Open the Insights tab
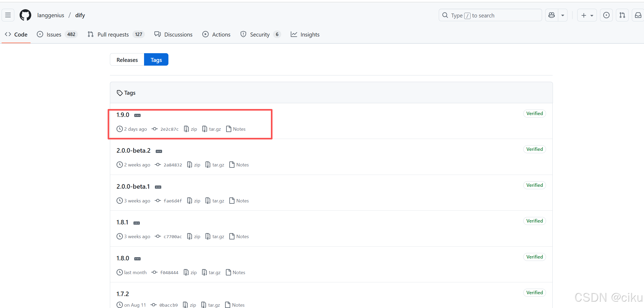The image size is (644, 308). click(x=305, y=34)
